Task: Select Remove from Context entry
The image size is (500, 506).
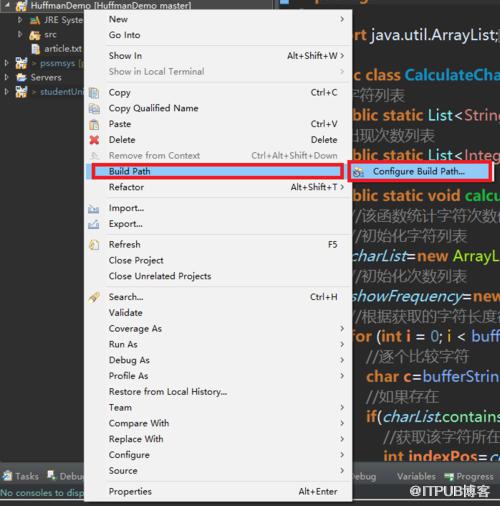Action: coord(219,156)
